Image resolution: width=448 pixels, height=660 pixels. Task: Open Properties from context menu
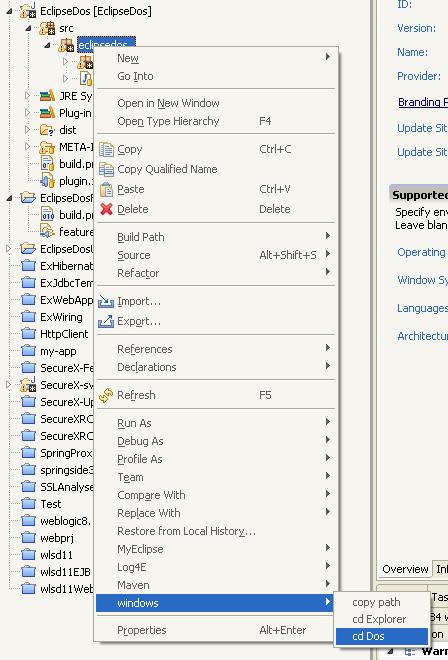point(216,630)
